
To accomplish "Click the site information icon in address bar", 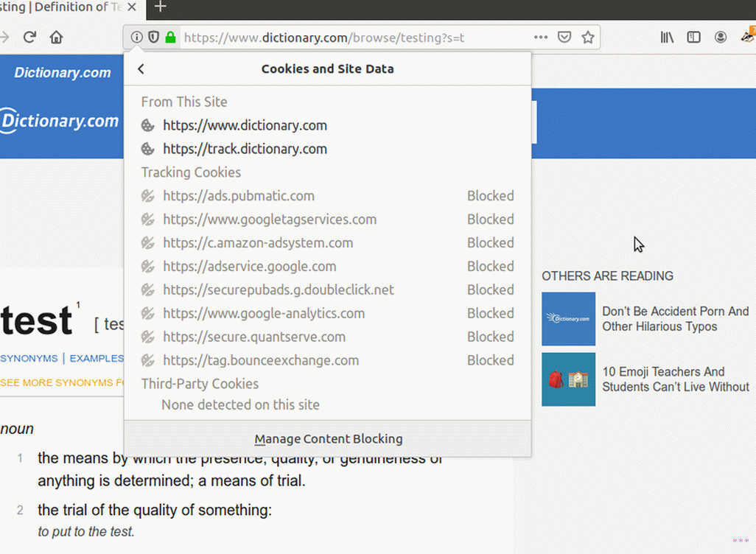I will pos(136,38).
